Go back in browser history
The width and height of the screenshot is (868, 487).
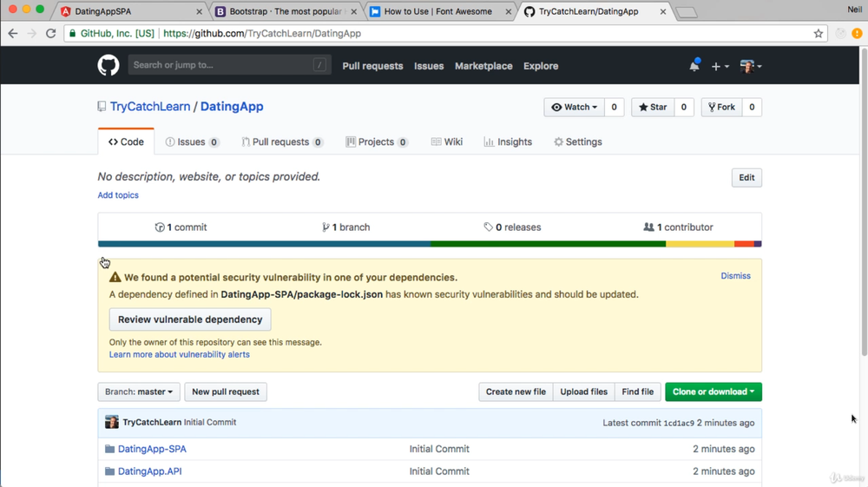tap(13, 33)
